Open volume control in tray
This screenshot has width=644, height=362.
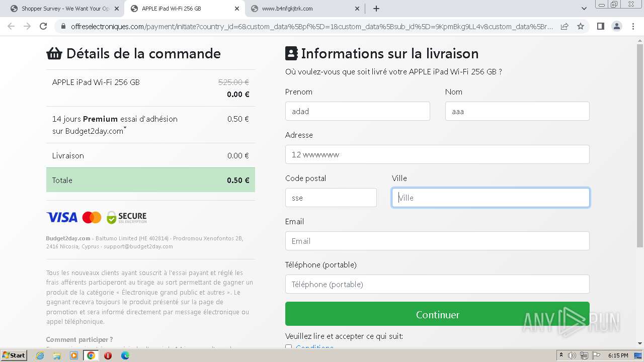[572, 355]
